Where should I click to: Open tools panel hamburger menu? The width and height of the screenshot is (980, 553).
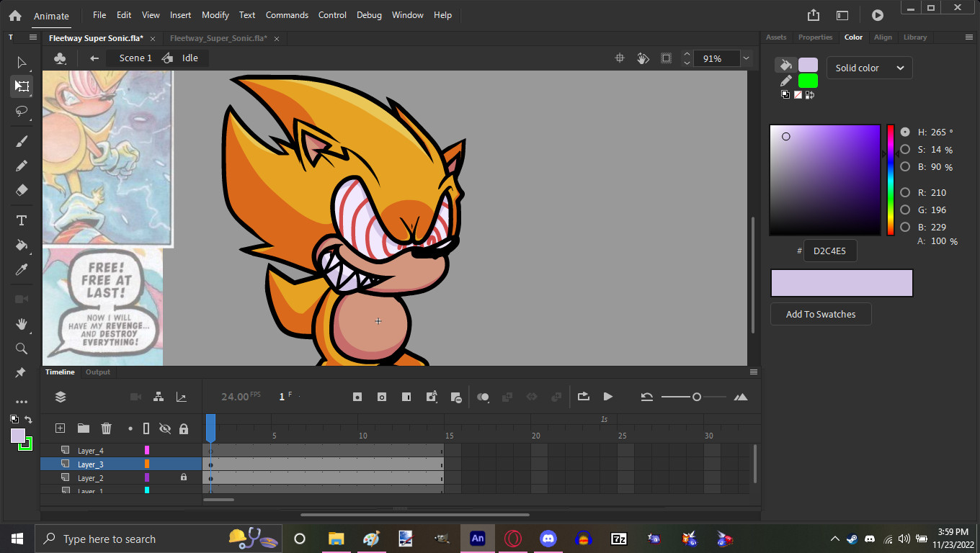[x=32, y=37]
